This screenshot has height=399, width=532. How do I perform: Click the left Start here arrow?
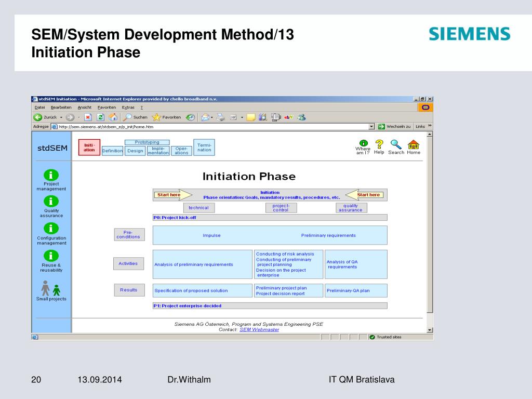(173, 195)
